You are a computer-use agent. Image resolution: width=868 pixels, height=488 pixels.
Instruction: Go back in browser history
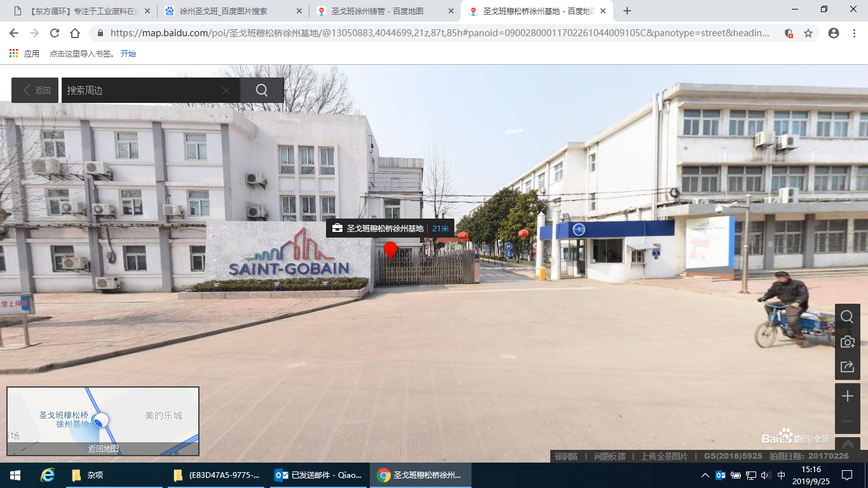pos(14,33)
